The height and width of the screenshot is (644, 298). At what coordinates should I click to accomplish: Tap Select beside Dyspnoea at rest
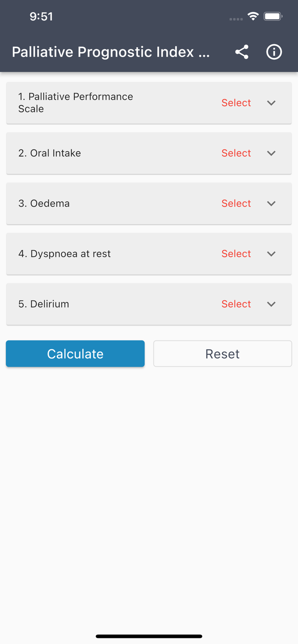coord(236,254)
